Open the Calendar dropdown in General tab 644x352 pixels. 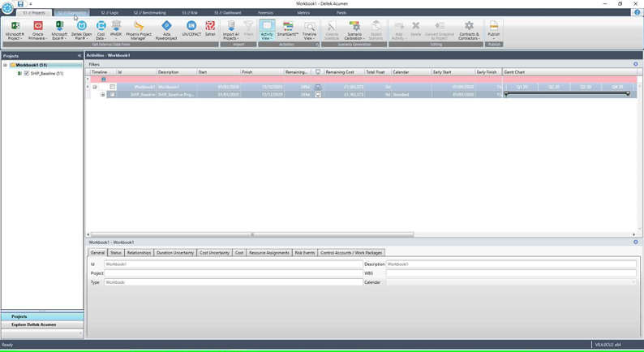[633, 282]
